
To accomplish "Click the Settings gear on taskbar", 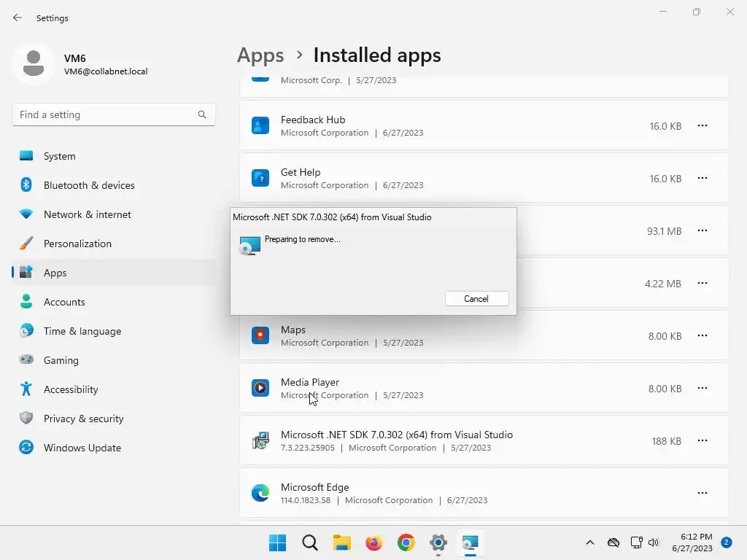I will click(438, 542).
